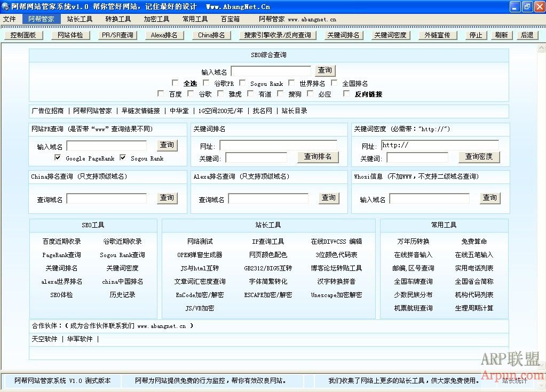Image resolution: width=546 pixels, height=392 pixels.
Task: Click the 查询排名 button
Action: 318,157
